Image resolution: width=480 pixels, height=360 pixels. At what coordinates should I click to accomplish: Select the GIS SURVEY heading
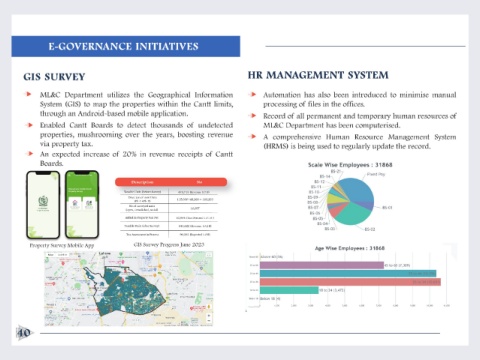(x=54, y=77)
